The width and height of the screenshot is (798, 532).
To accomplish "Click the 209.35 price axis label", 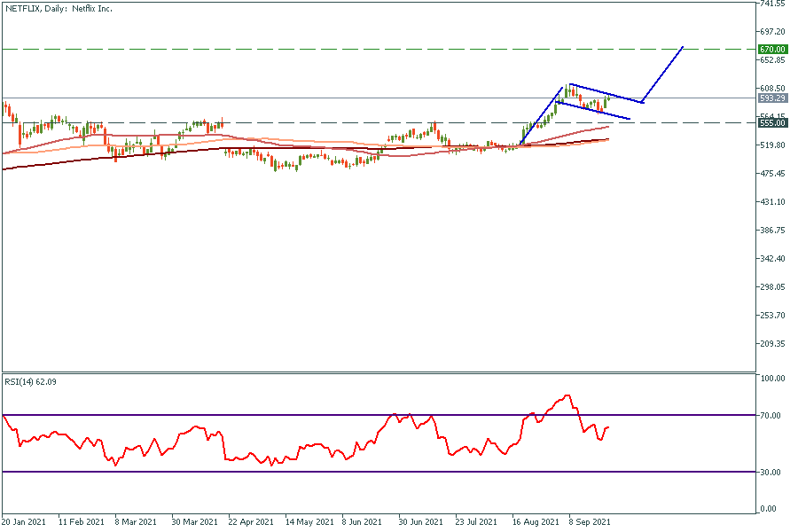I will (773, 344).
